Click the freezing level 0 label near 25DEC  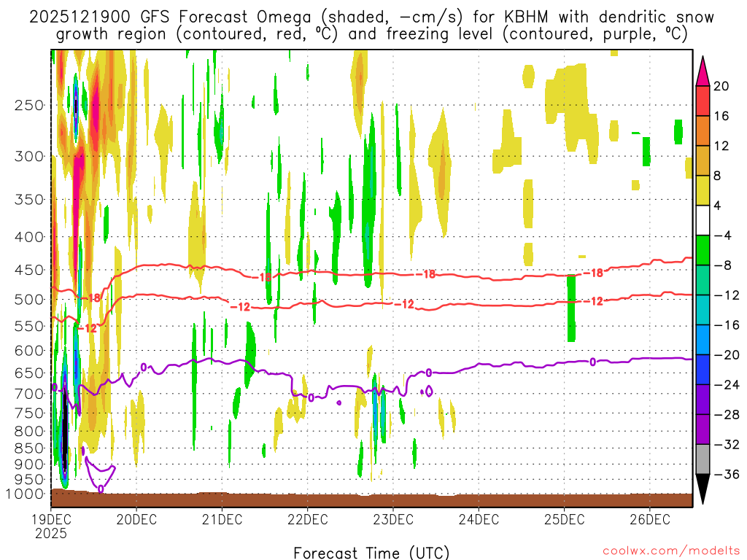click(592, 362)
